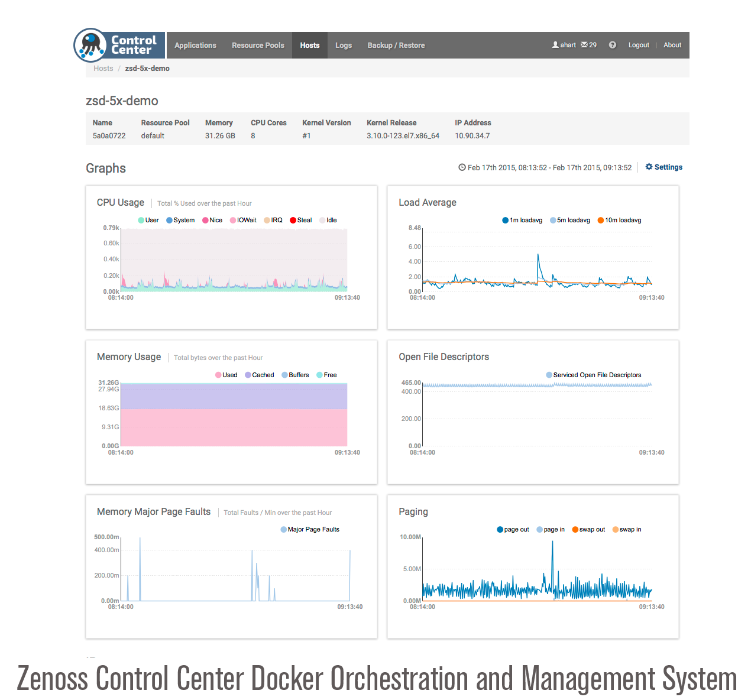The height and width of the screenshot is (700, 751).
Task: Click the Control Center octopus logo
Action: coord(90,45)
